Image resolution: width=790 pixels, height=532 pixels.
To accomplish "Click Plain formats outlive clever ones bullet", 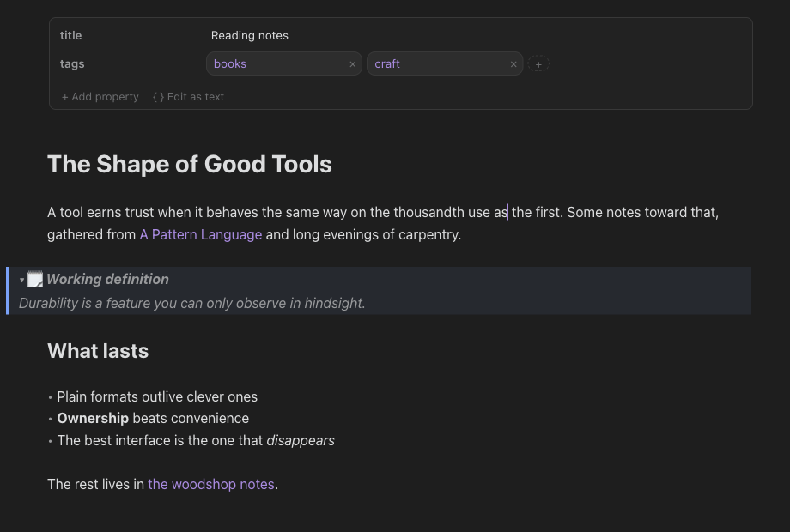I will [156, 396].
